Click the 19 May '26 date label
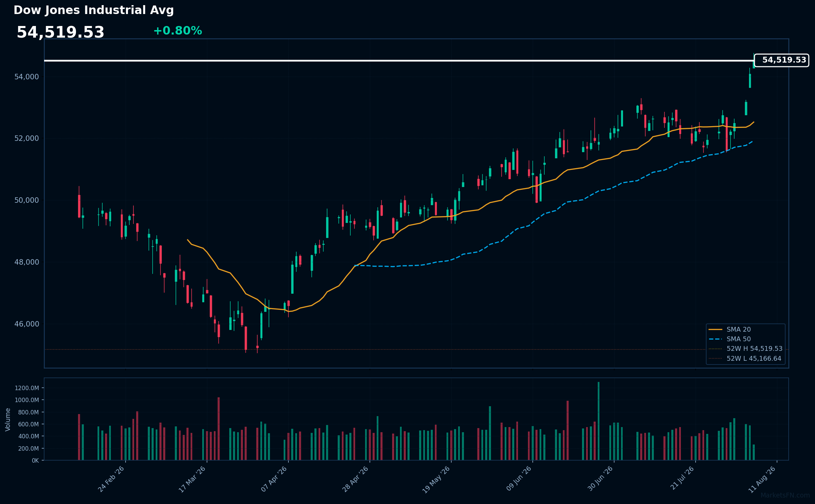 point(436,480)
